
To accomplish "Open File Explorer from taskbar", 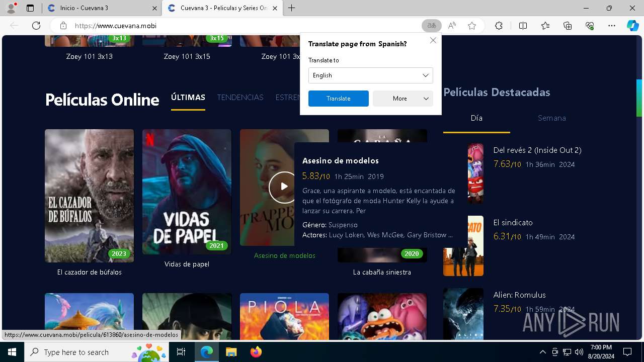I will tap(231, 352).
